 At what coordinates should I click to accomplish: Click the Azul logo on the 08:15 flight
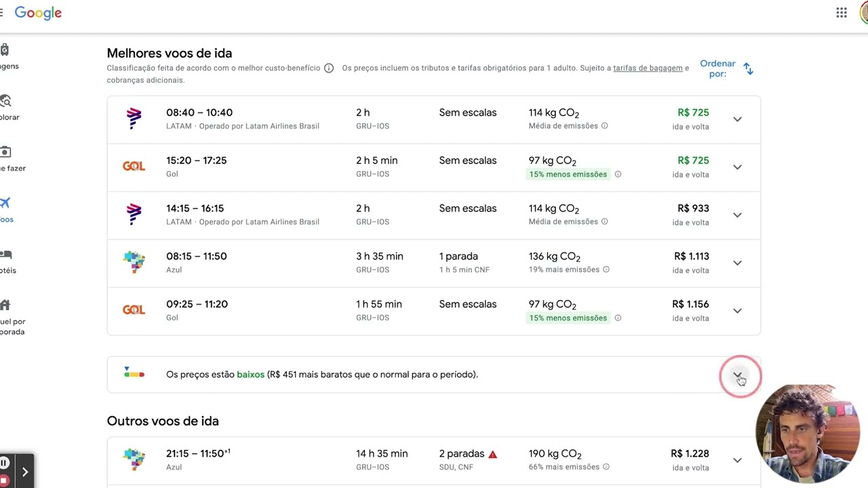tap(134, 262)
